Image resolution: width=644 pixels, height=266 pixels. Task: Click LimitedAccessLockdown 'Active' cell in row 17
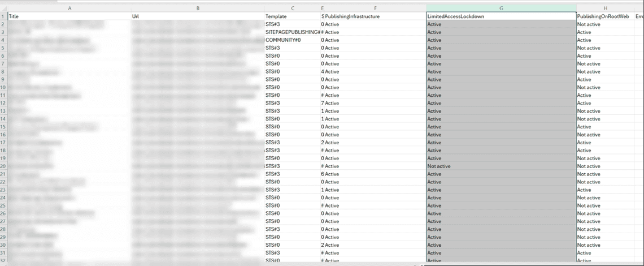501,143
